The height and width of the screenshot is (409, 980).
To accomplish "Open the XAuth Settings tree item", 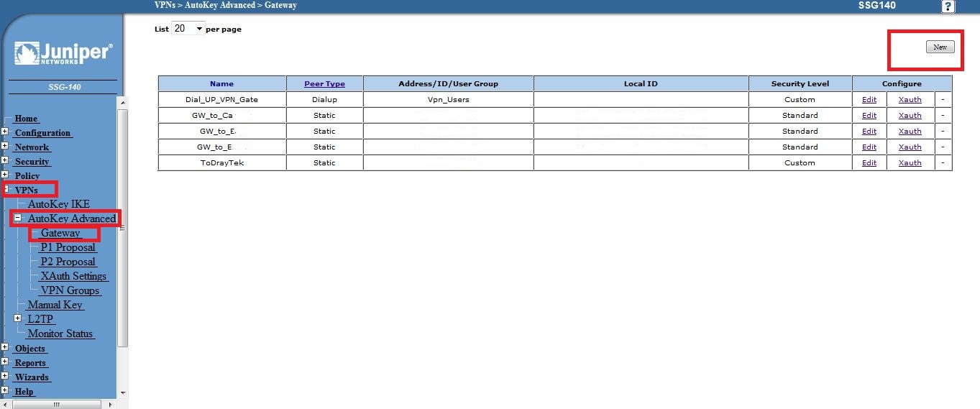I will 73,276.
